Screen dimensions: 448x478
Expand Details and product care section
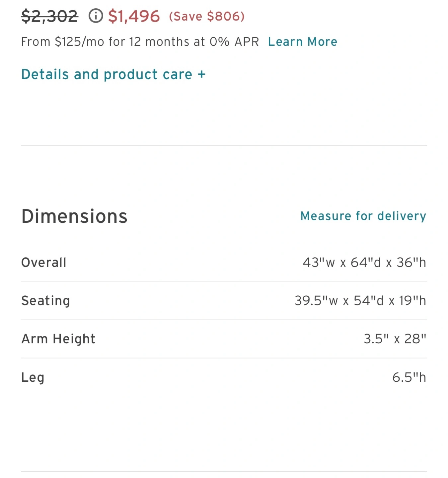tap(107, 74)
